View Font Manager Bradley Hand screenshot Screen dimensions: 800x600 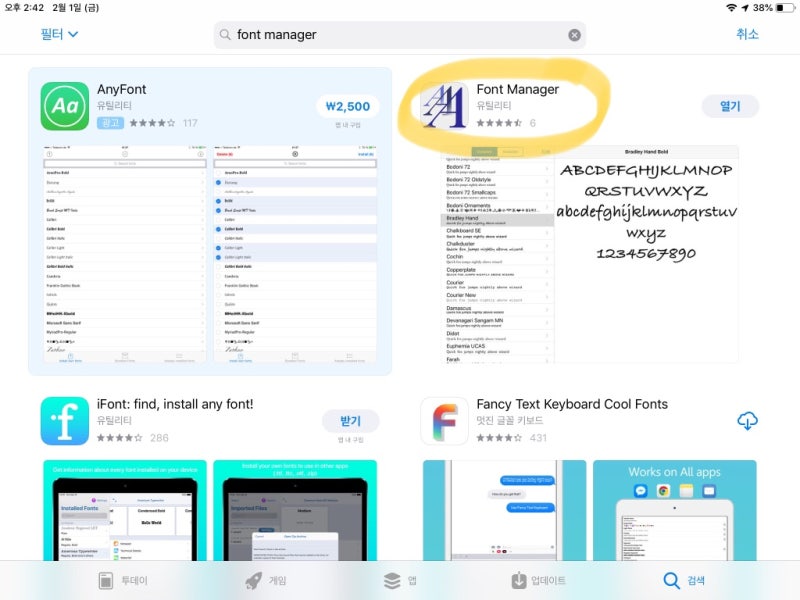589,254
